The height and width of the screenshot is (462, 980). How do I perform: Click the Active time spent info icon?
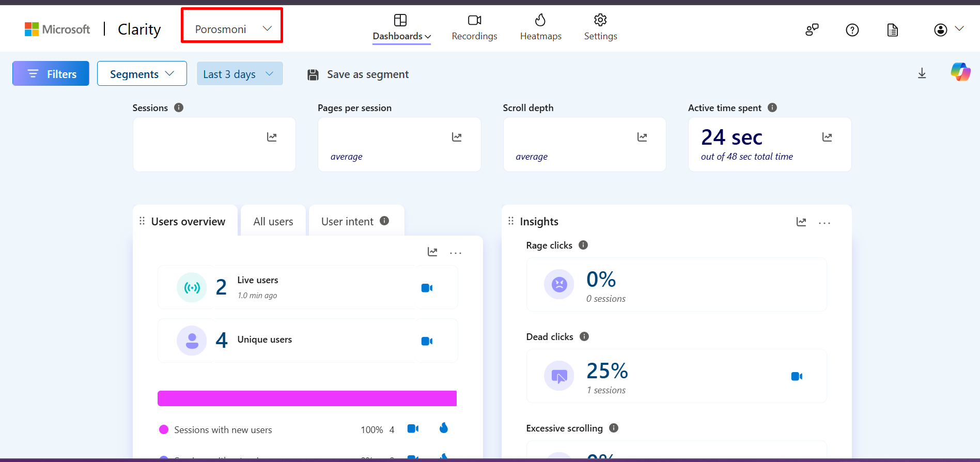772,107
